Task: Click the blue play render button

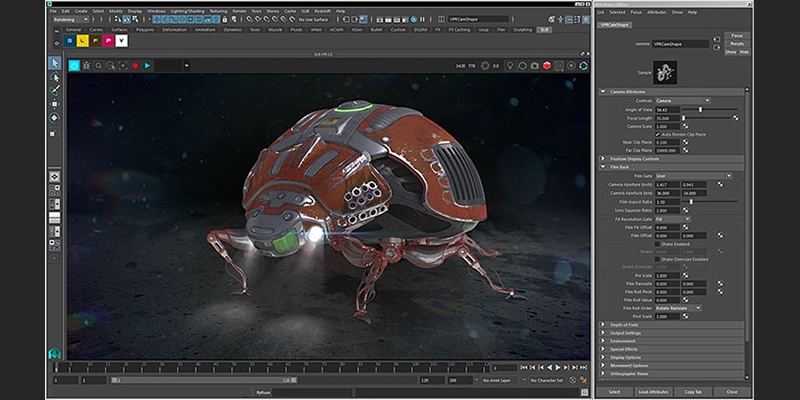Action: [x=147, y=66]
